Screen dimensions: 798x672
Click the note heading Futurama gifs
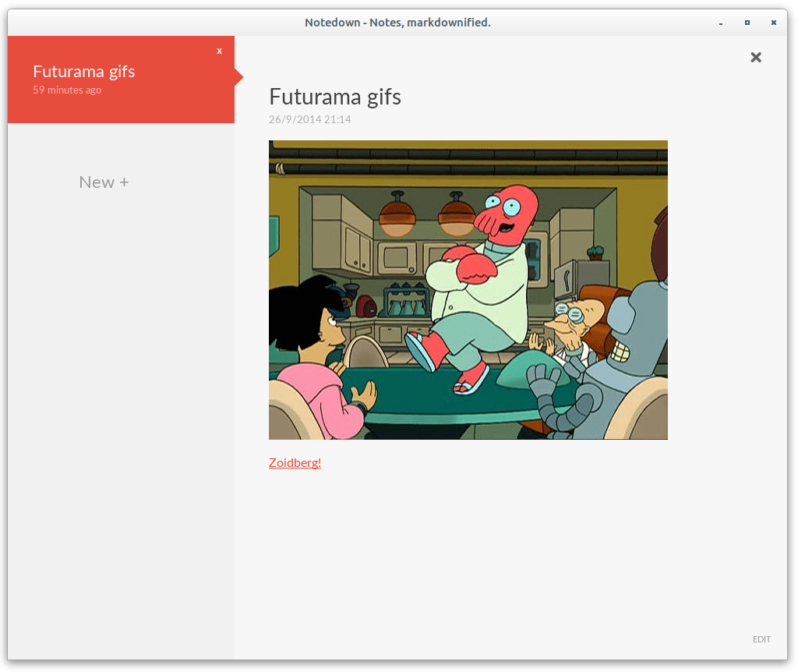coord(335,97)
